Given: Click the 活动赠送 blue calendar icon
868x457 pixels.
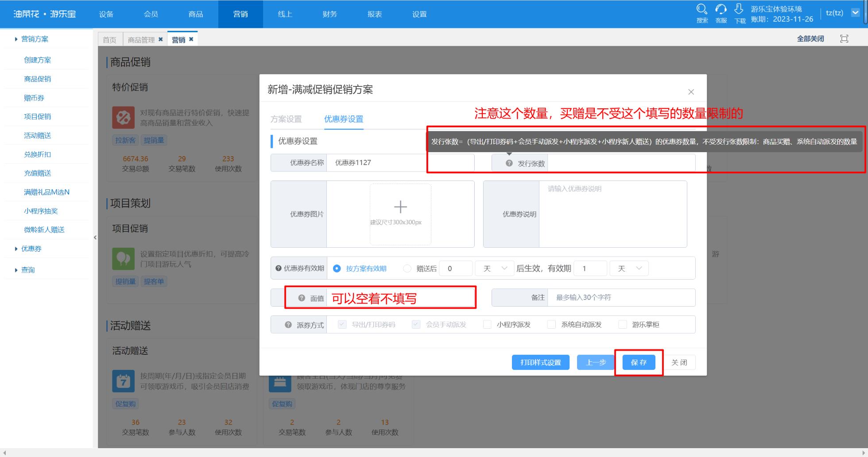Looking at the screenshot, I should (x=123, y=381).
